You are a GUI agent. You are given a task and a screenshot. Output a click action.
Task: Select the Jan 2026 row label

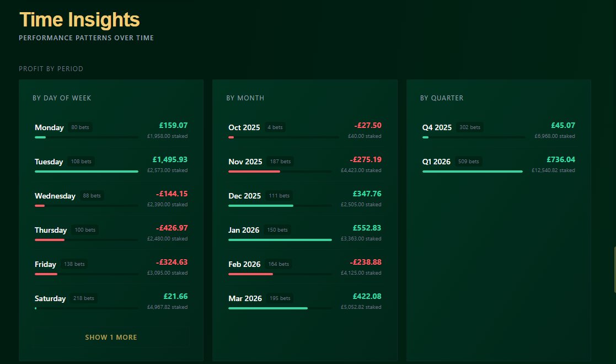pyautogui.click(x=244, y=230)
